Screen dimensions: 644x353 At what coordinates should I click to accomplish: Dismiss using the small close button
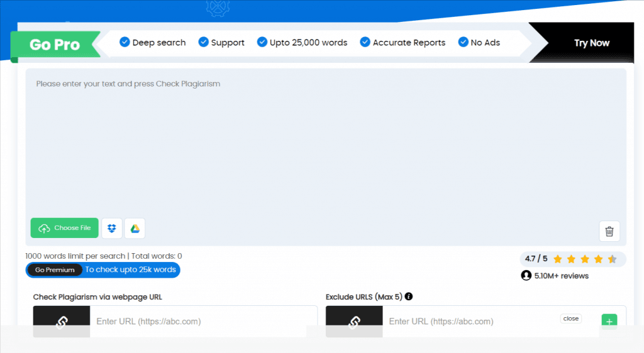pyautogui.click(x=570, y=318)
